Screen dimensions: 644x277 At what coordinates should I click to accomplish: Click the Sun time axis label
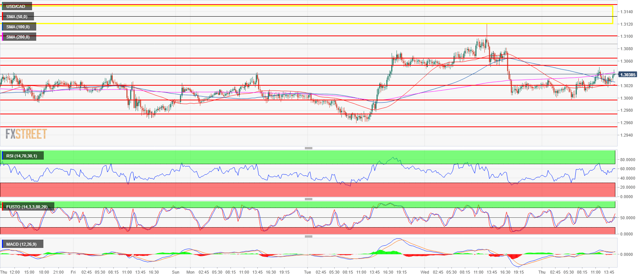pyautogui.click(x=175, y=272)
